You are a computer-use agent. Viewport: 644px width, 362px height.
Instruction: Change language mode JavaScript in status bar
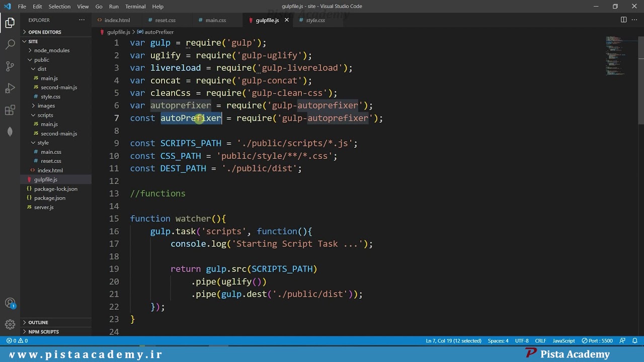click(563, 341)
